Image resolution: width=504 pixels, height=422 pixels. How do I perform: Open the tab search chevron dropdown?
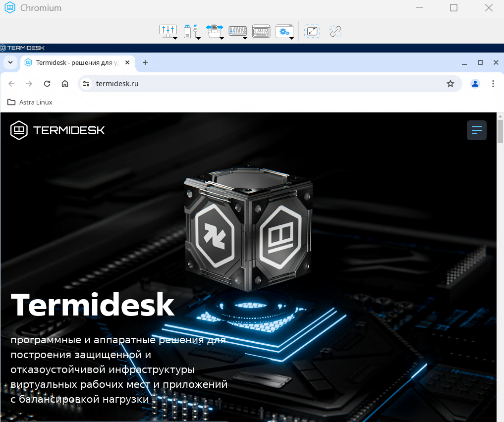10,62
